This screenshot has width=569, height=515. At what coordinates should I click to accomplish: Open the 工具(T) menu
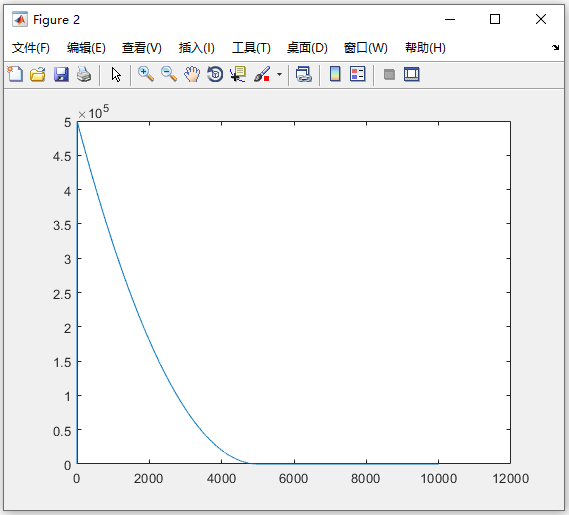click(x=251, y=48)
